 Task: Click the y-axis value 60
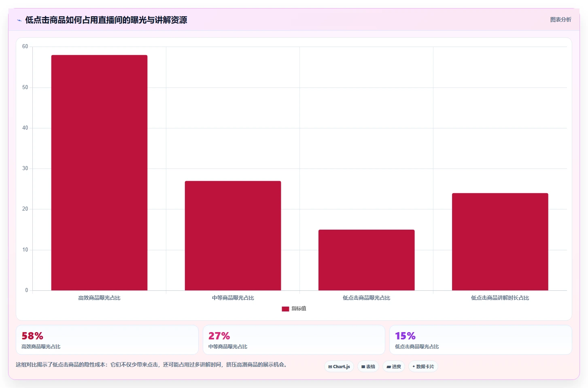pyautogui.click(x=25, y=47)
